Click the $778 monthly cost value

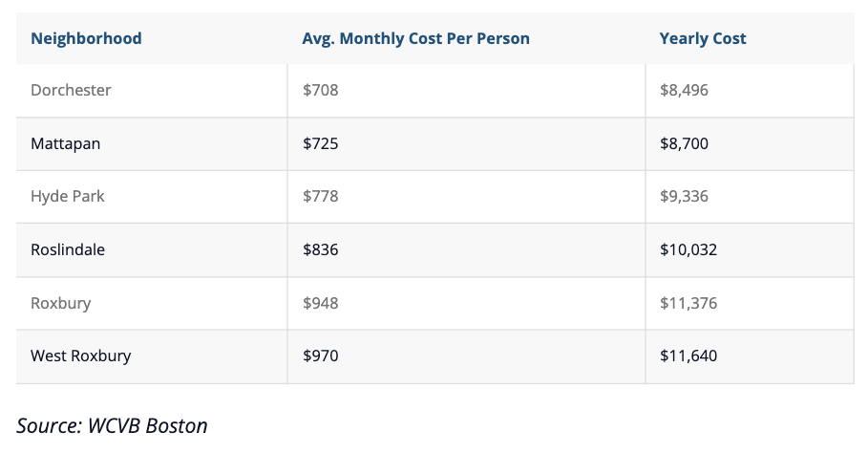coord(321,196)
